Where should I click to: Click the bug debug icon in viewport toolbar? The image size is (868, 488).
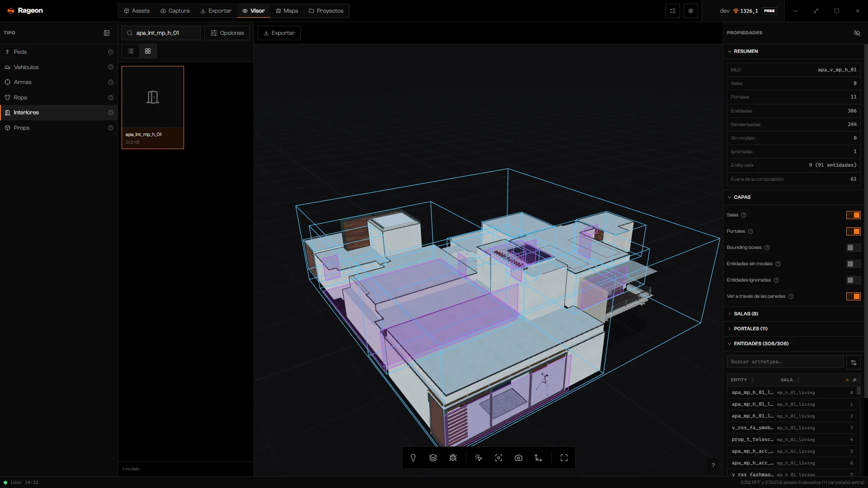point(453,458)
